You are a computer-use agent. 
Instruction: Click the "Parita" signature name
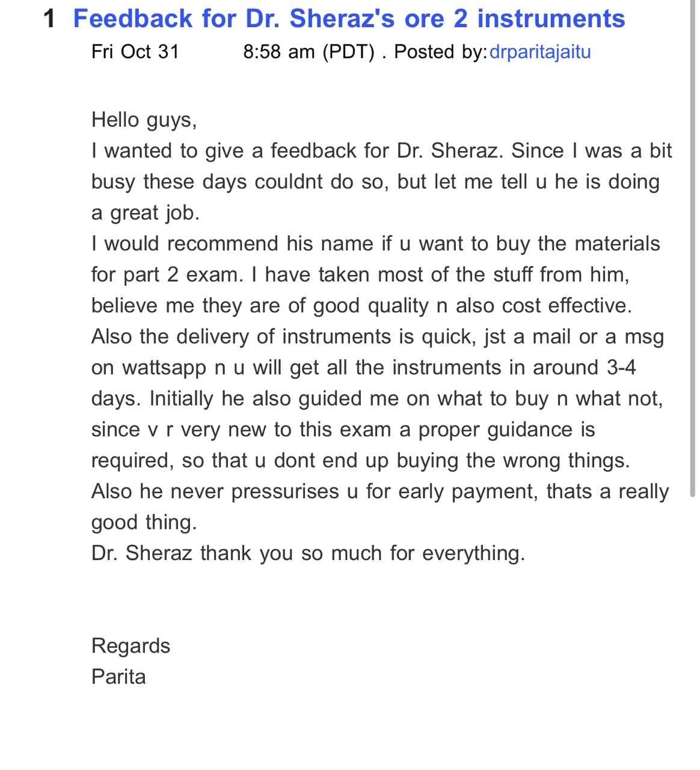tap(118, 677)
